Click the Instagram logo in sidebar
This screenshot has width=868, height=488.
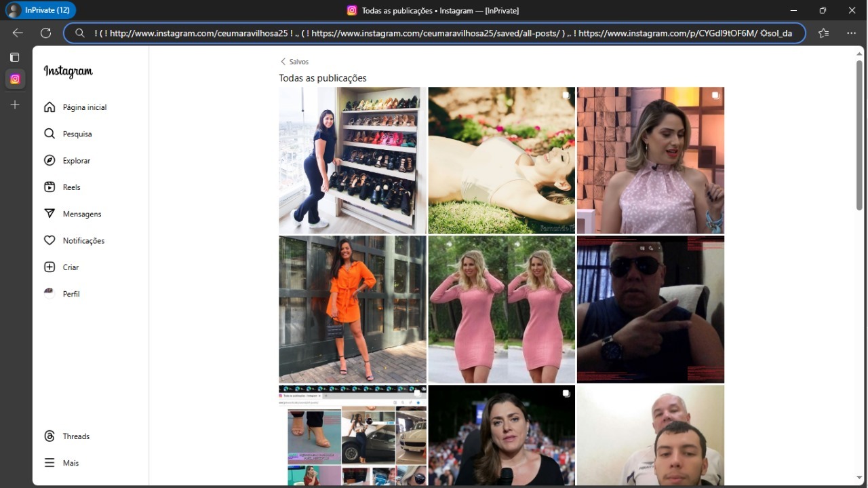pyautogui.click(x=68, y=72)
